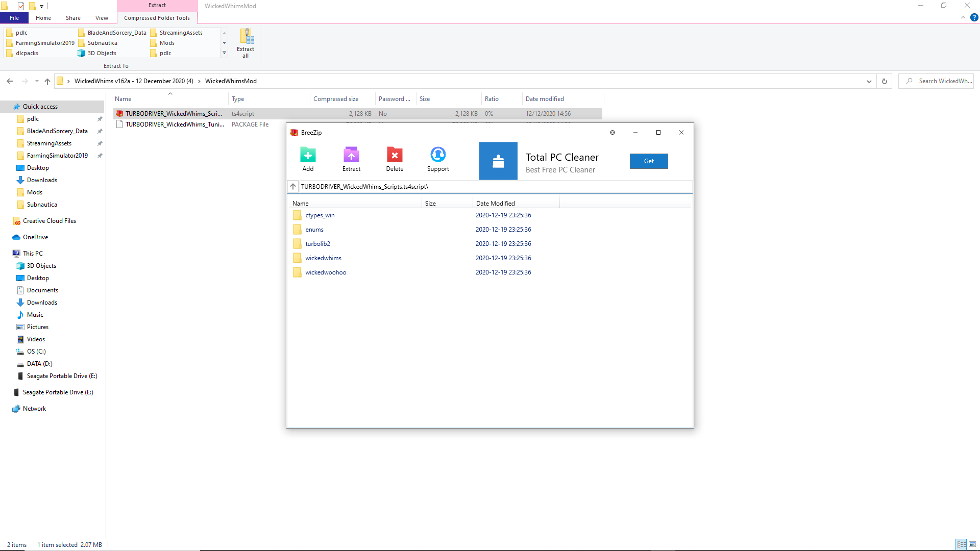Unpin BladeAndSorcery_Data from Quick access
The height and width of the screenshot is (551, 980).
coord(100,131)
